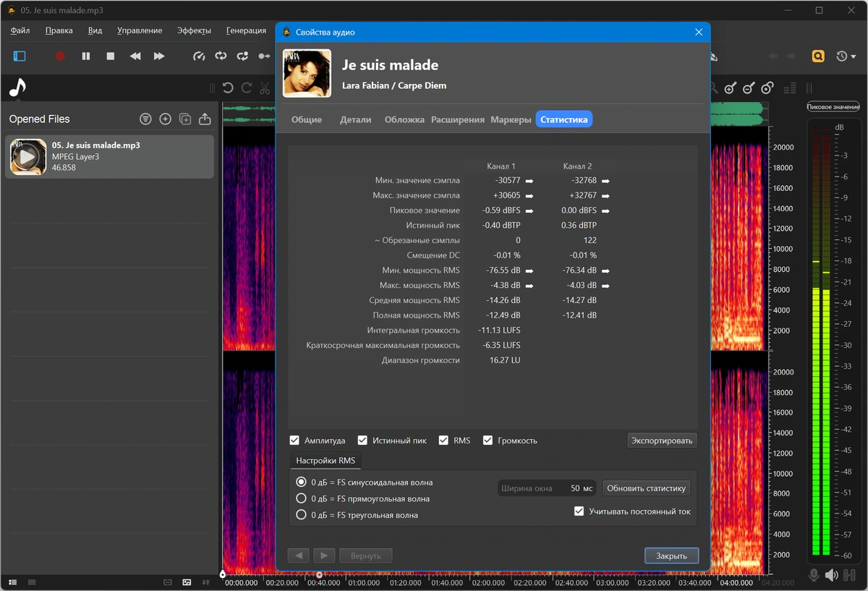Image resolution: width=868 pixels, height=591 pixels.
Task: Jump to Канал 1 max RMS arrow
Action: point(529,285)
